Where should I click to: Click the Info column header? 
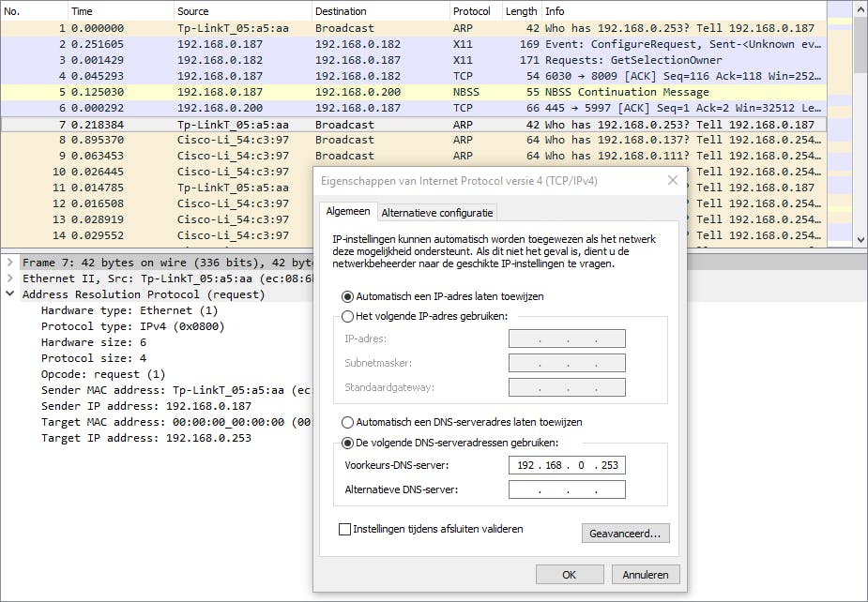(684, 11)
